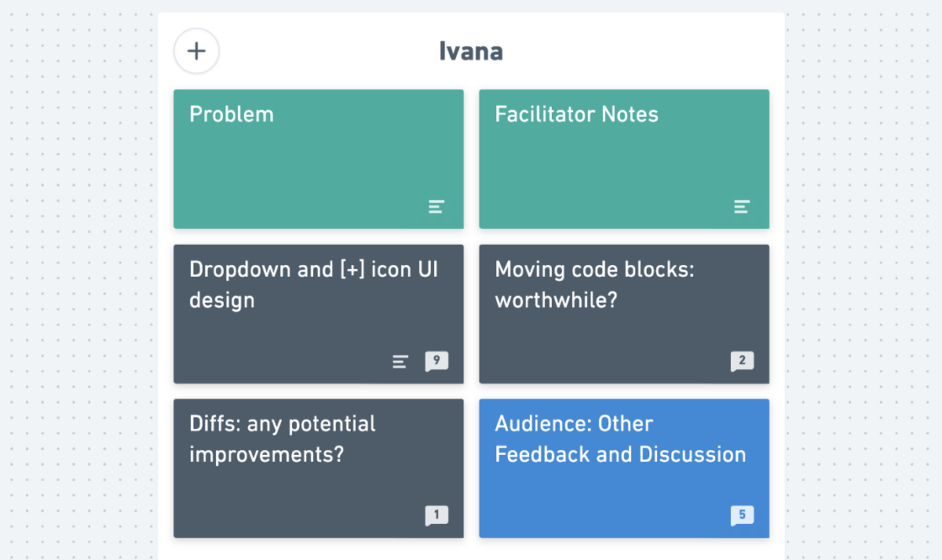The image size is (942, 560).
Task: Click the plus button to add a card
Action: 196,51
